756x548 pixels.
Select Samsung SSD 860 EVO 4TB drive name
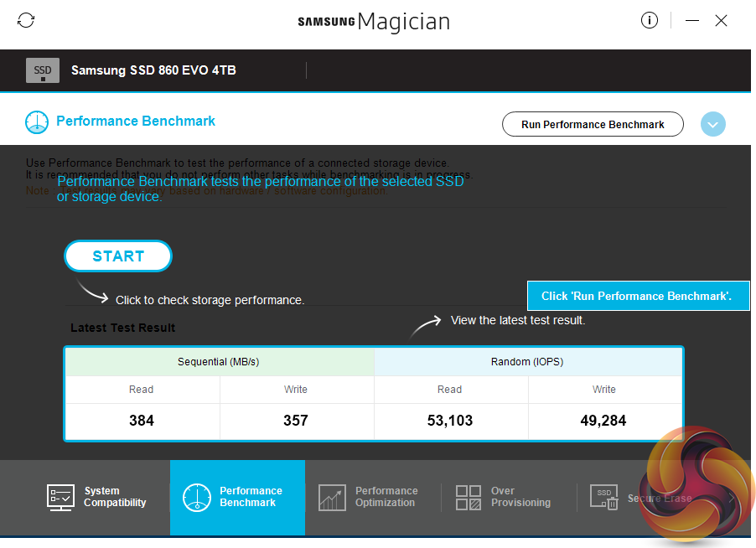pos(153,70)
